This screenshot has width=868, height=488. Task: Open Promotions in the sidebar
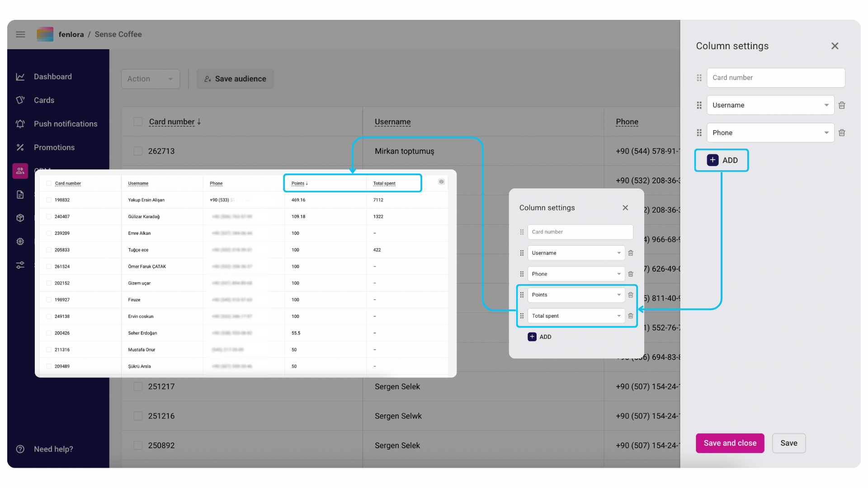click(x=54, y=147)
